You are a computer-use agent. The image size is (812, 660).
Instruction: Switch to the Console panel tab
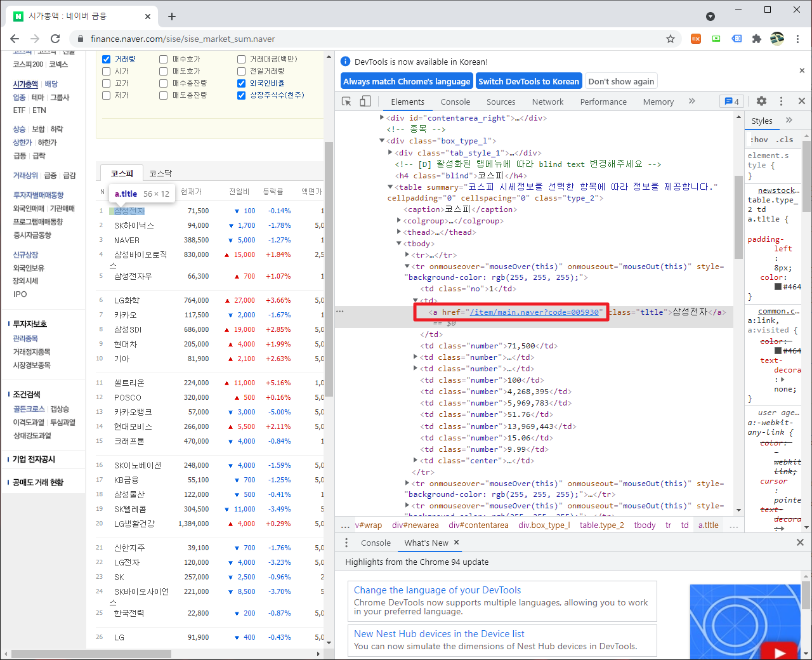click(455, 102)
